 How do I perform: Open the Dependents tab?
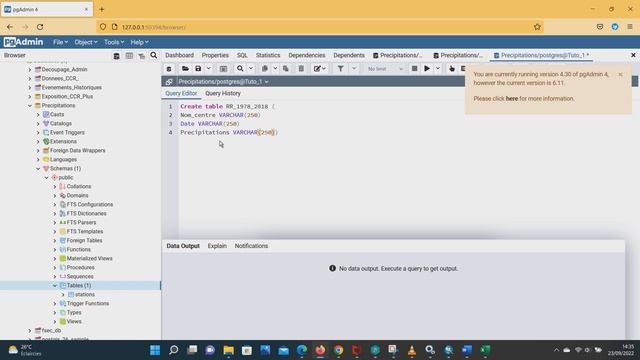click(349, 55)
